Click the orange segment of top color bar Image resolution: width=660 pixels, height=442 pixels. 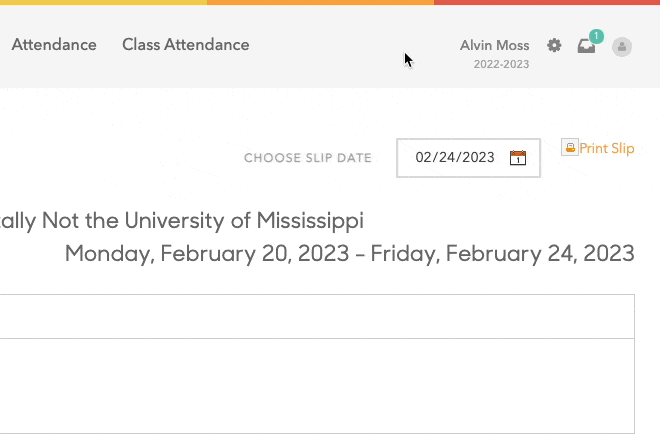pos(320,2)
